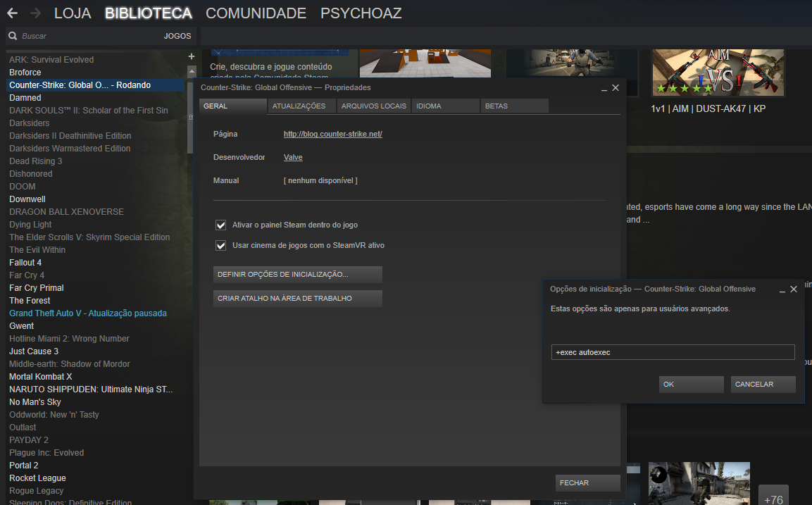Screen dimensions: 812x505
Task: Switch to the BETAS tab
Action: pos(515,106)
